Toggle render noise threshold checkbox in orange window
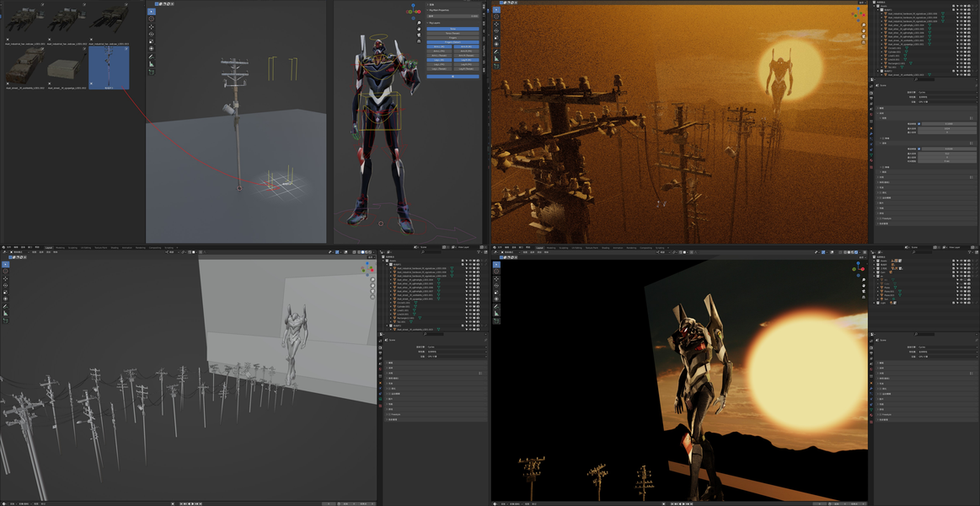 pyautogui.click(x=918, y=149)
